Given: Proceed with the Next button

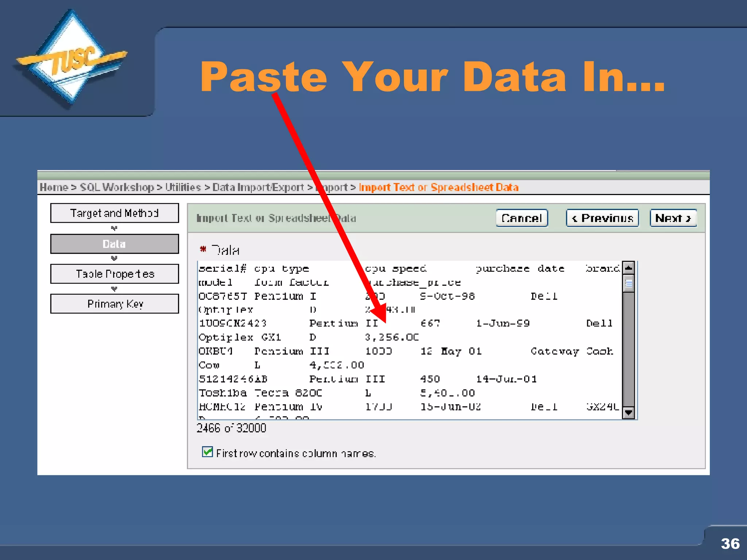Looking at the screenshot, I should tap(673, 218).
